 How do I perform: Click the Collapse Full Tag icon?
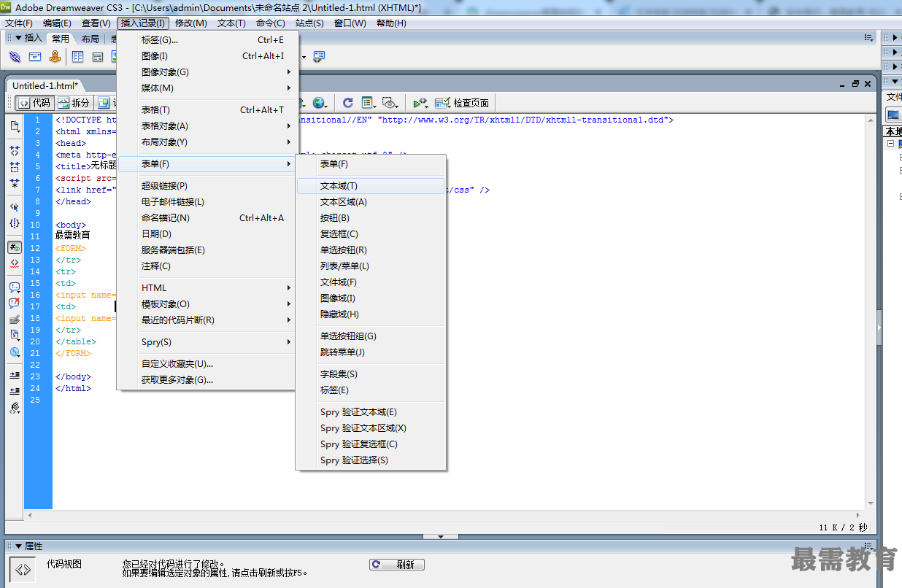tap(15, 150)
